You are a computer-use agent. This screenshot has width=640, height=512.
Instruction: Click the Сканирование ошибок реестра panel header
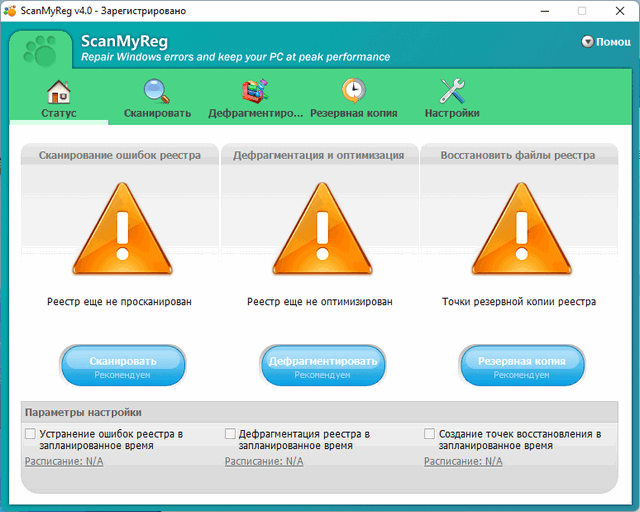120,155
